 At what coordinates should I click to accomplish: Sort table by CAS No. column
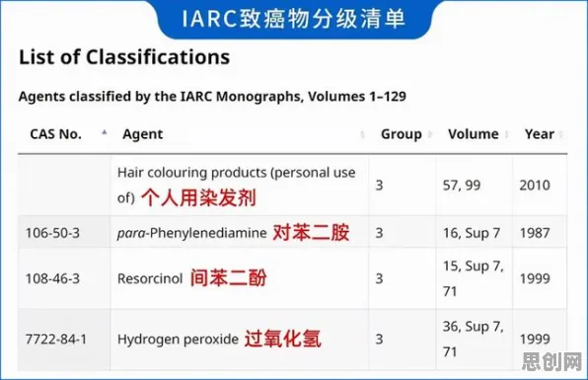pos(55,134)
